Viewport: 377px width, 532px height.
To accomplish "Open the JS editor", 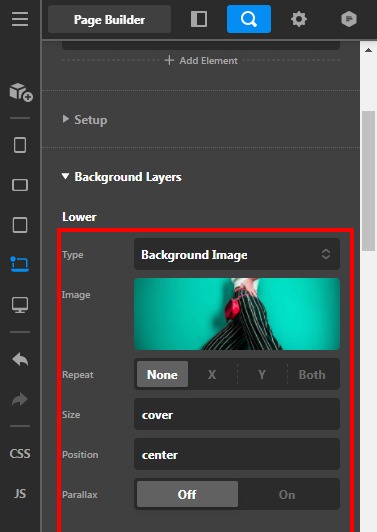I will [20, 493].
